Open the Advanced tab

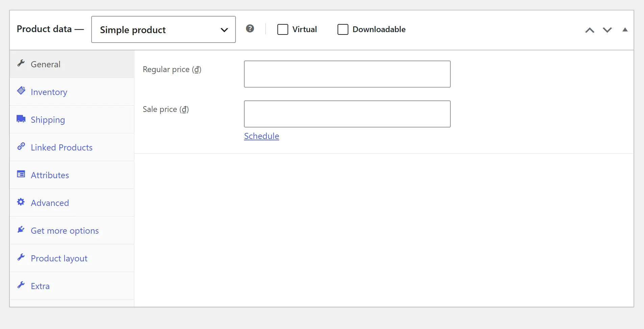click(72, 203)
